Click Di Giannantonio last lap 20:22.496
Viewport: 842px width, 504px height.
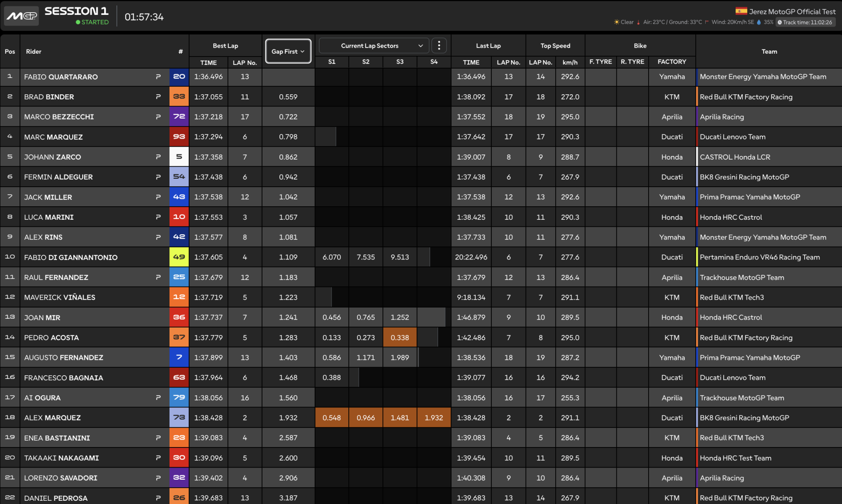pos(471,257)
